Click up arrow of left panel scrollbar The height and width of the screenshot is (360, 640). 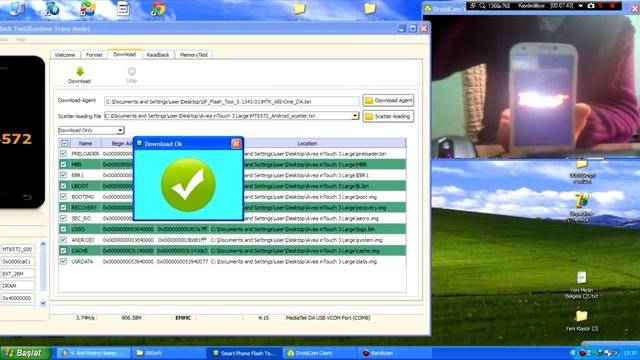(x=43, y=244)
